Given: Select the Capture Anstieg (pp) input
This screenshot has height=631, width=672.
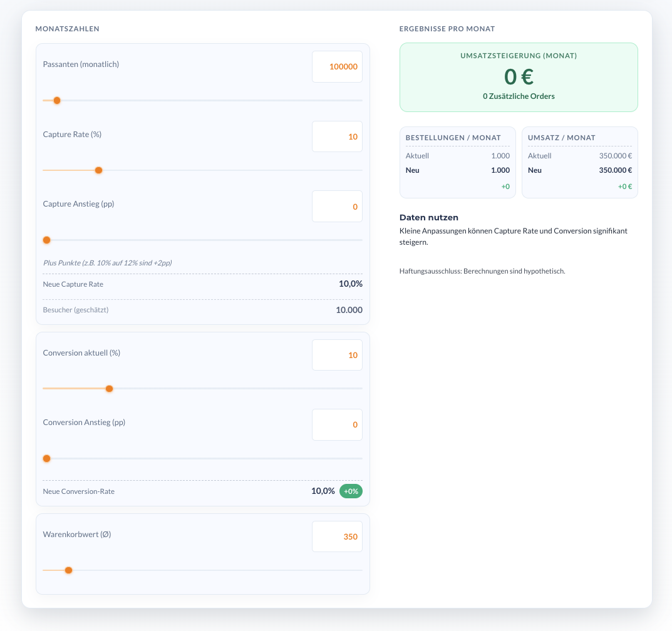Looking at the screenshot, I should pos(337,207).
